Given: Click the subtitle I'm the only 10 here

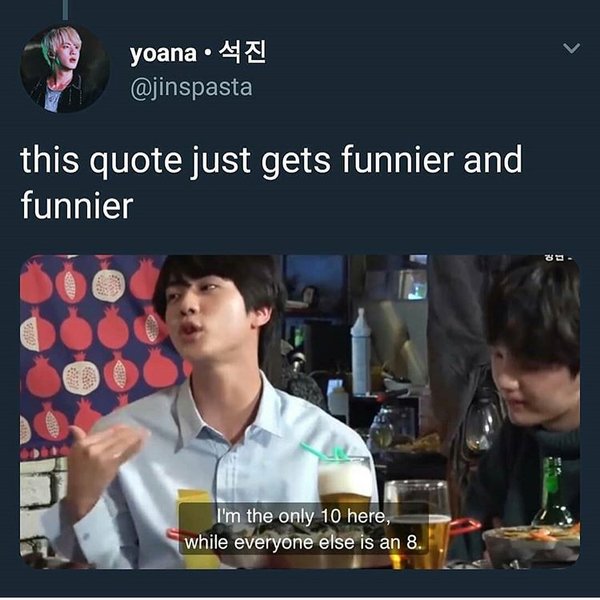Looking at the screenshot, I should [x=303, y=517].
